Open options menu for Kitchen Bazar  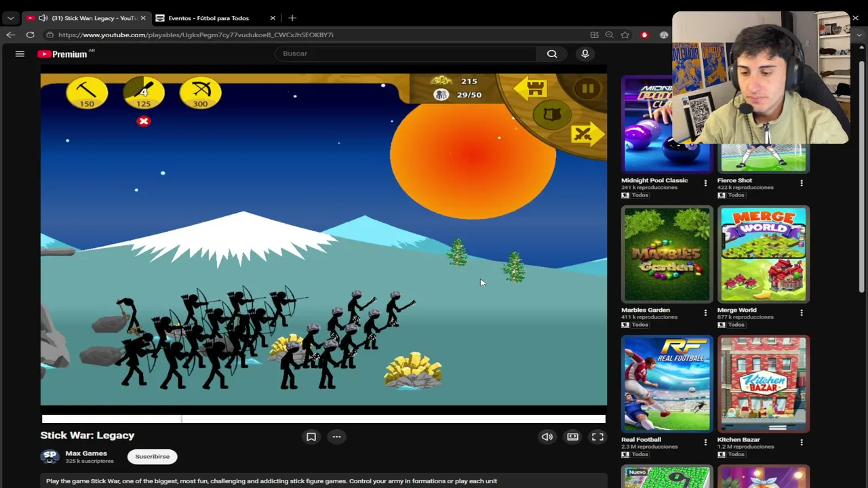click(x=802, y=442)
